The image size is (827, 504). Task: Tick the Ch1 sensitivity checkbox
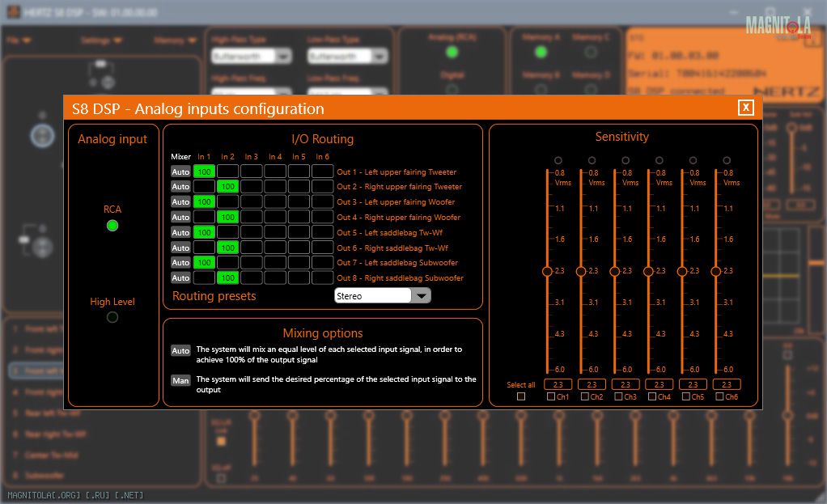551,396
